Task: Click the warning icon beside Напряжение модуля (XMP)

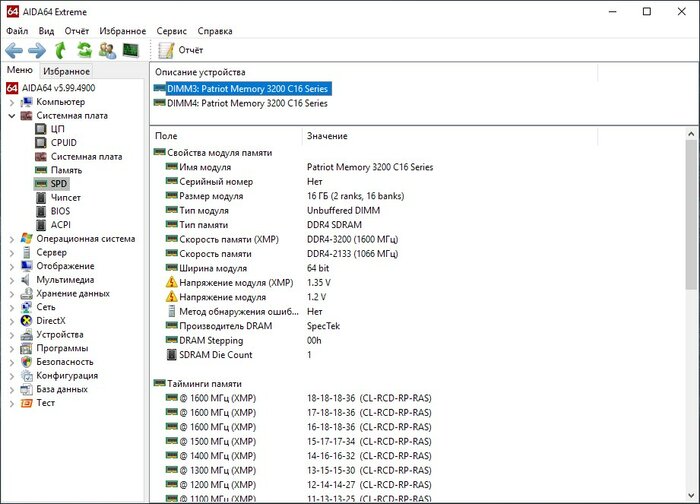Action: click(x=171, y=283)
